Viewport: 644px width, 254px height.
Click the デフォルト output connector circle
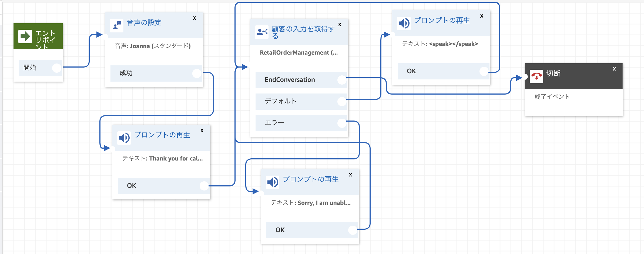coord(342,101)
